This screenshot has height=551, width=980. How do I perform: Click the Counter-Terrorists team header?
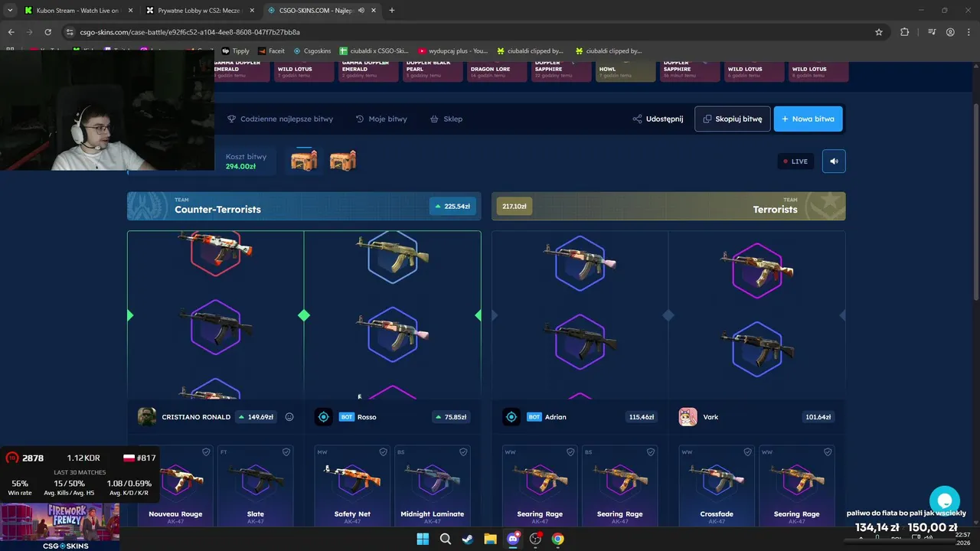point(304,206)
